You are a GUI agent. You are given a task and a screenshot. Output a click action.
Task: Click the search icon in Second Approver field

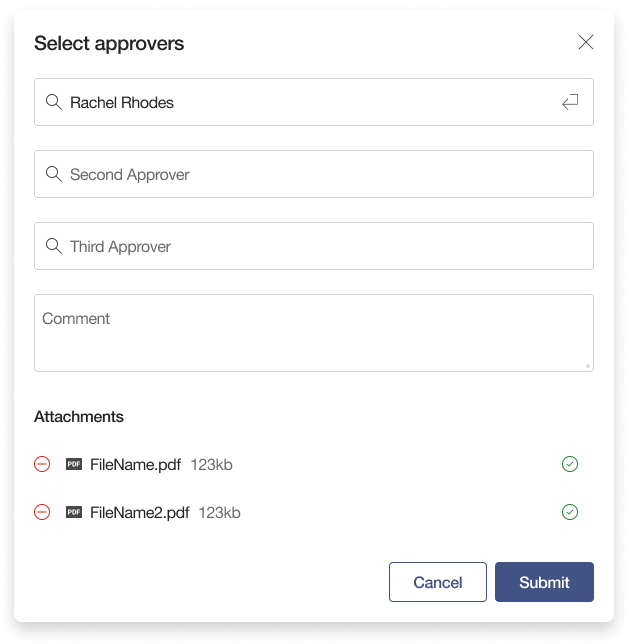pyautogui.click(x=54, y=174)
